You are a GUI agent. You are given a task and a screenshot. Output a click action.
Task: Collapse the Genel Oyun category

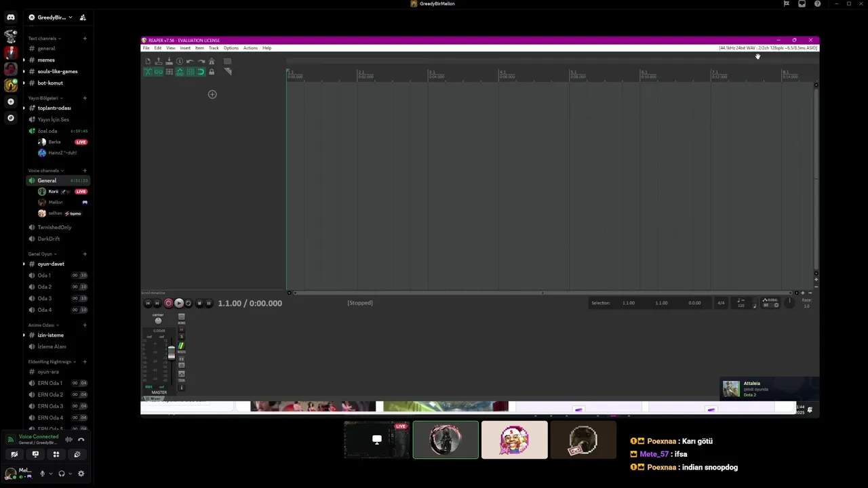click(42, 254)
